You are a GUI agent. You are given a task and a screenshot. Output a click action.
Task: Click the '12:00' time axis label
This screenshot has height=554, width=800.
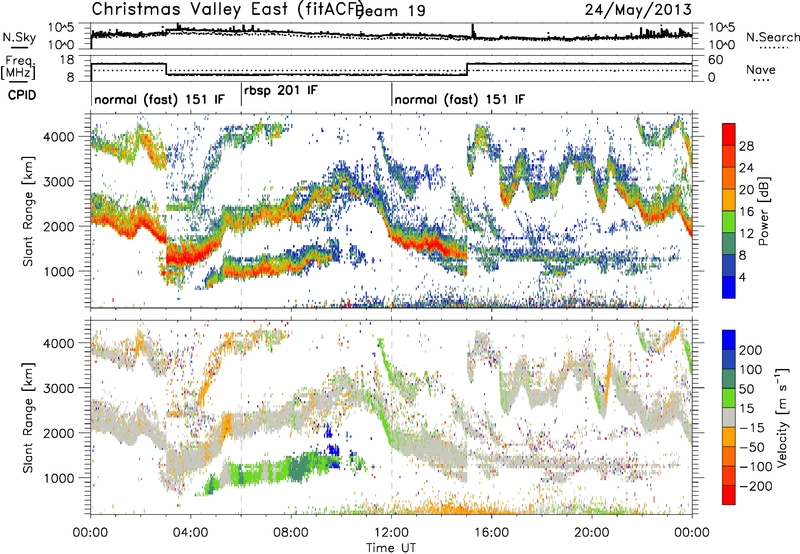pyautogui.click(x=391, y=533)
